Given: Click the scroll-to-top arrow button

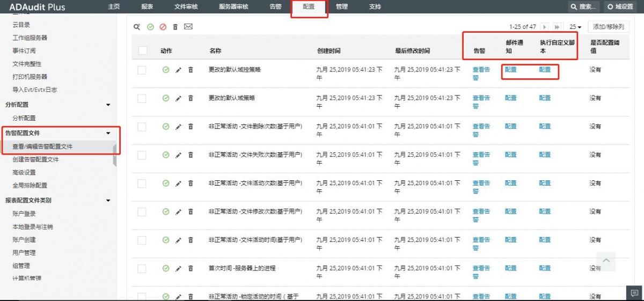Looking at the screenshot, I should (x=606, y=261).
